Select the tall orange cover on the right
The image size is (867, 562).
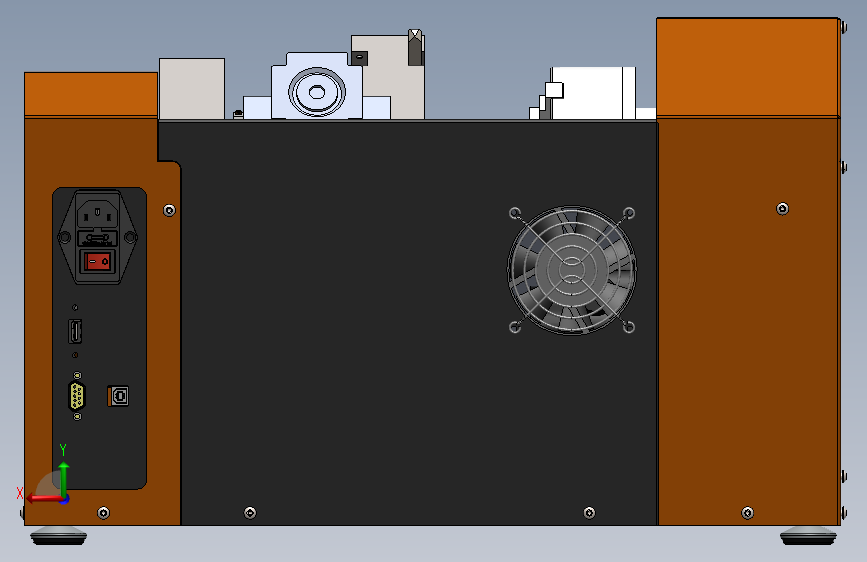(748, 67)
